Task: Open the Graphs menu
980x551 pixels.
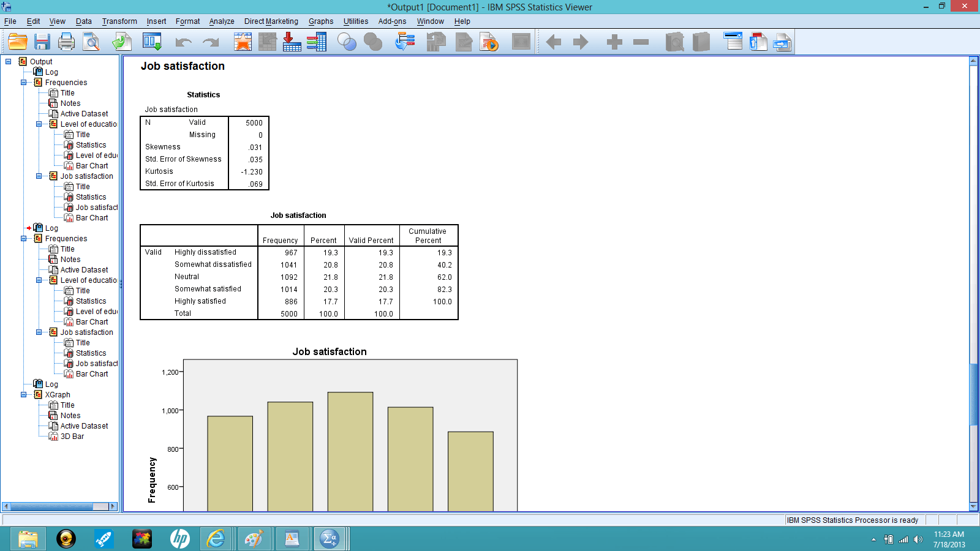Action: (x=320, y=21)
